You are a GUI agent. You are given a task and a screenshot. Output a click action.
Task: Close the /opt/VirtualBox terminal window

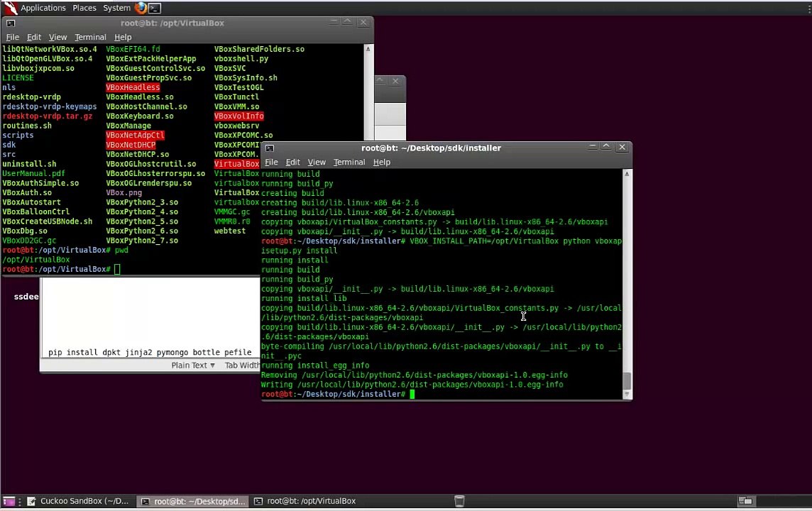pyautogui.click(x=363, y=22)
